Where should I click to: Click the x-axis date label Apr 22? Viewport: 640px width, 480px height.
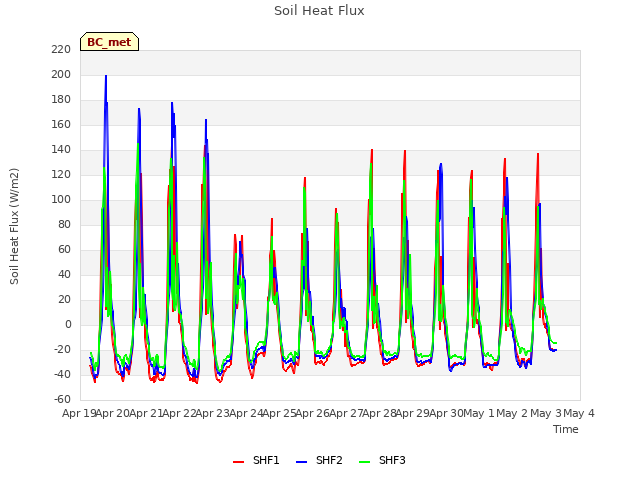coord(179,413)
